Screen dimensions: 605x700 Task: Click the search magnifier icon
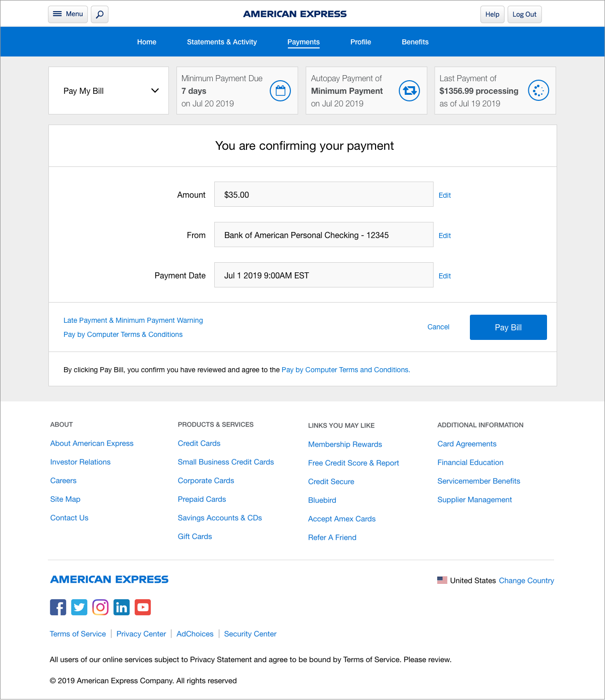(x=100, y=14)
